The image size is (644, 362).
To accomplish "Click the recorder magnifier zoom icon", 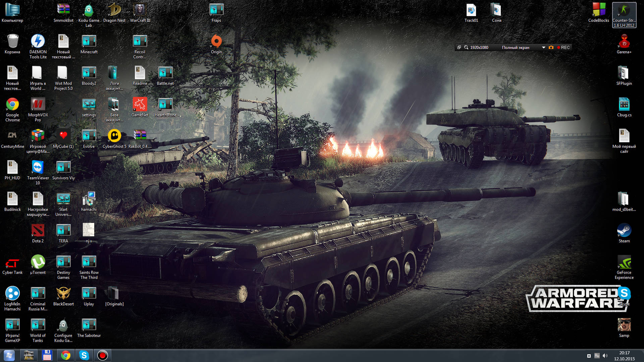I will (x=466, y=48).
